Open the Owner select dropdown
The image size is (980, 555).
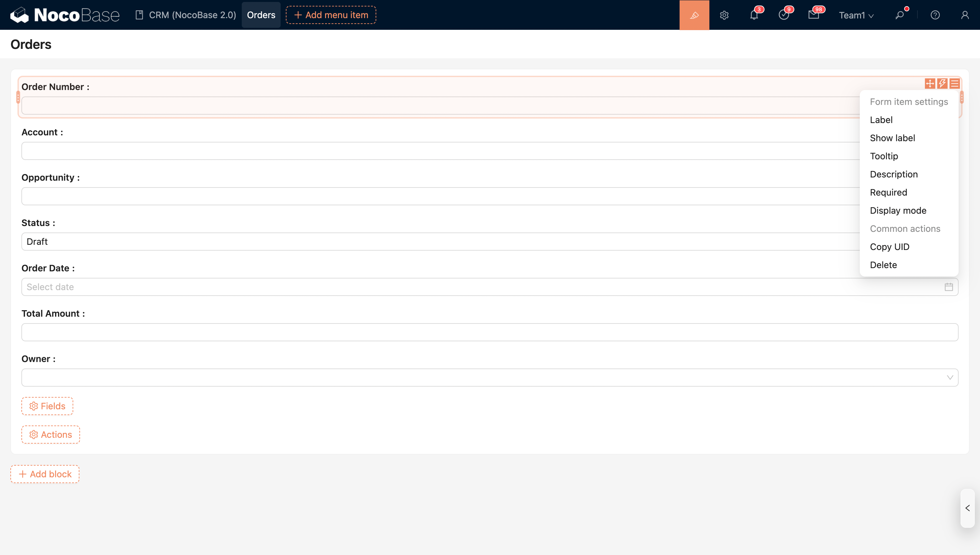tap(489, 377)
